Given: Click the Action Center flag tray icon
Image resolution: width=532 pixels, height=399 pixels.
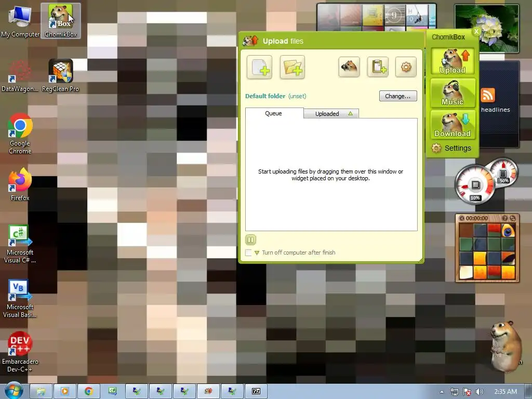Looking at the screenshot, I should pyautogui.click(x=467, y=392).
